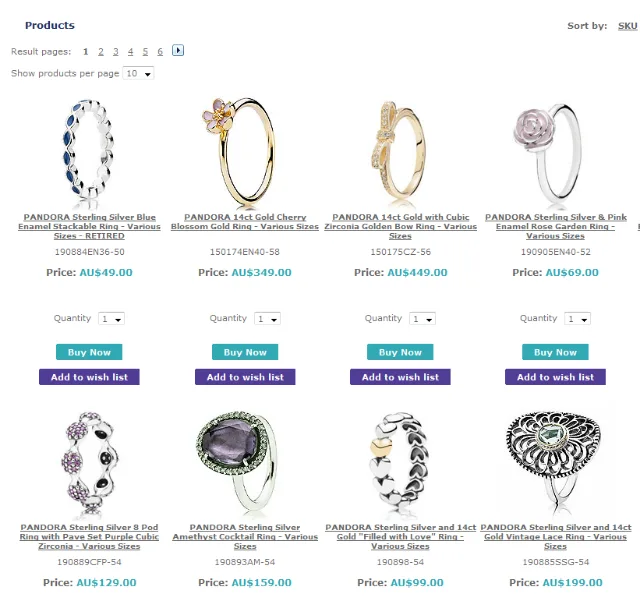Open quantity dropdown for Golden Bow Ring
The width and height of the screenshot is (640, 601).
coord(422,319)
